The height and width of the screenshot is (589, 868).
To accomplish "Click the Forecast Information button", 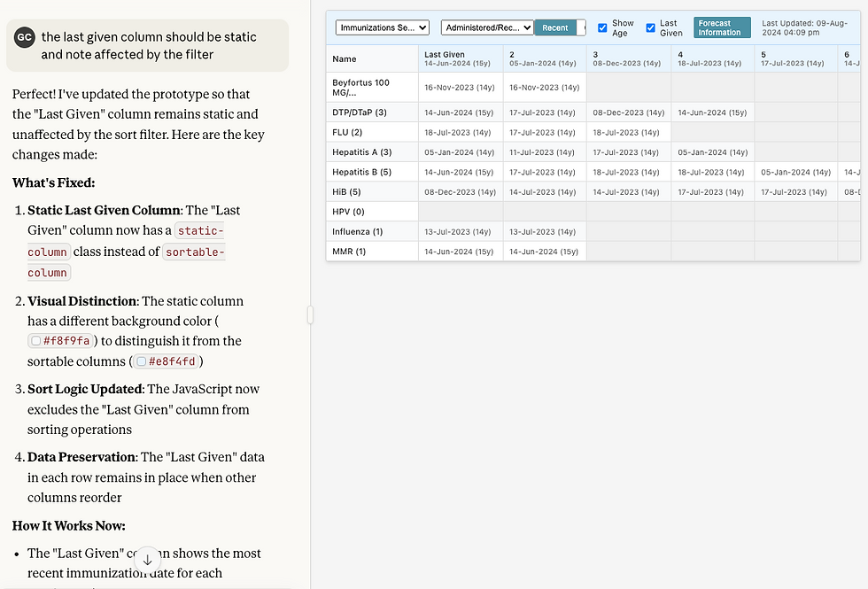I will (722, 27).
